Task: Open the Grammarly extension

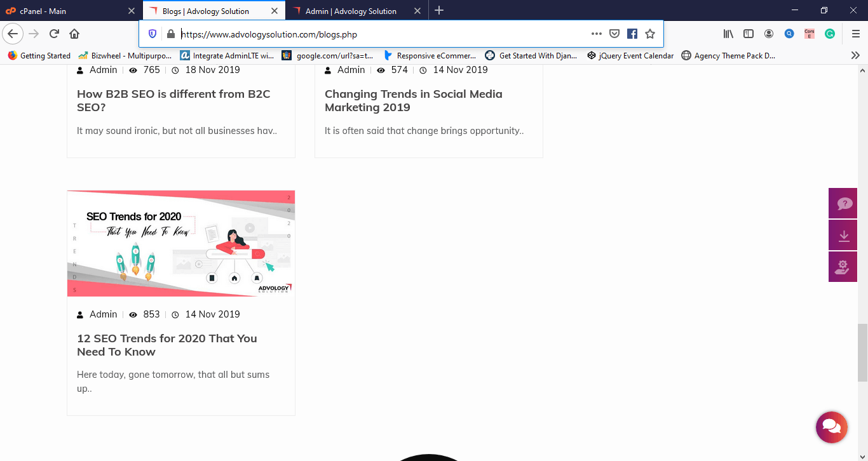Action: point(830,34)
